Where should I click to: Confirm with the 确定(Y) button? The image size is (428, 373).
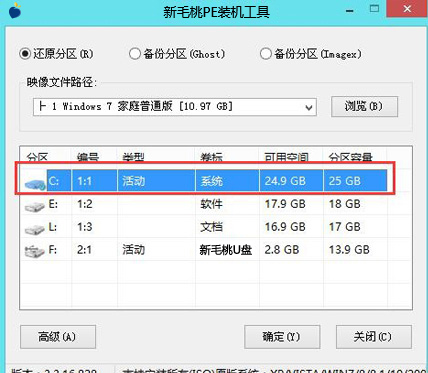282,337
